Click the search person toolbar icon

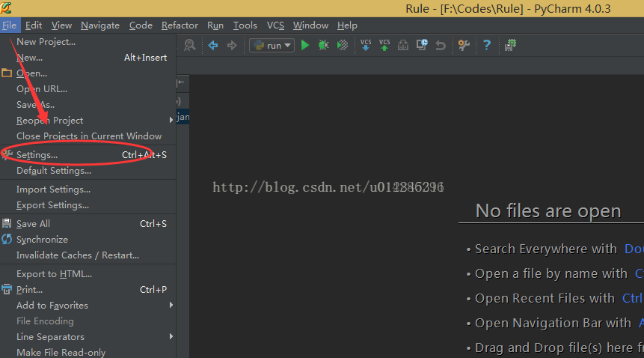(x=190, y=45)
